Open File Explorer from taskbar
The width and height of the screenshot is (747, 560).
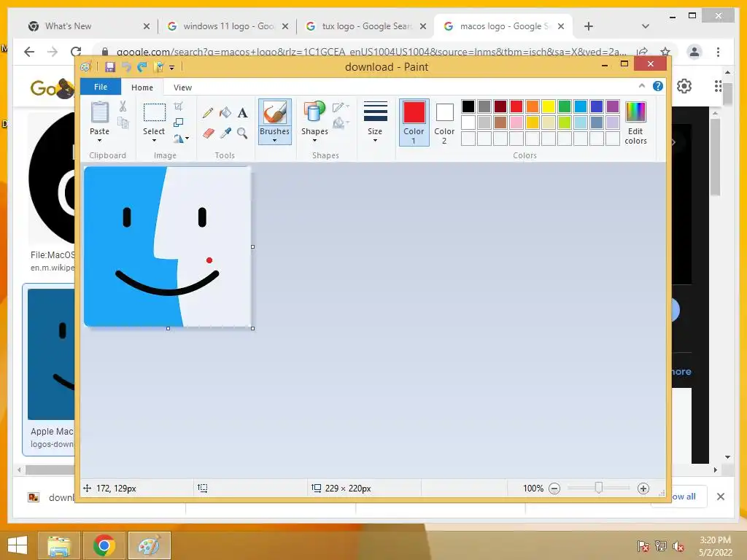pos(59,545)
